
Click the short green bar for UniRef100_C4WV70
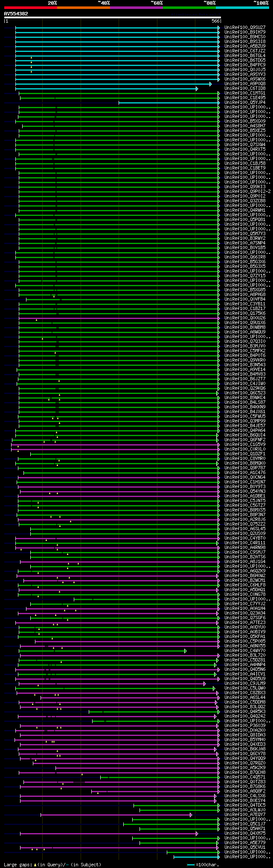(x=103, y=650)
